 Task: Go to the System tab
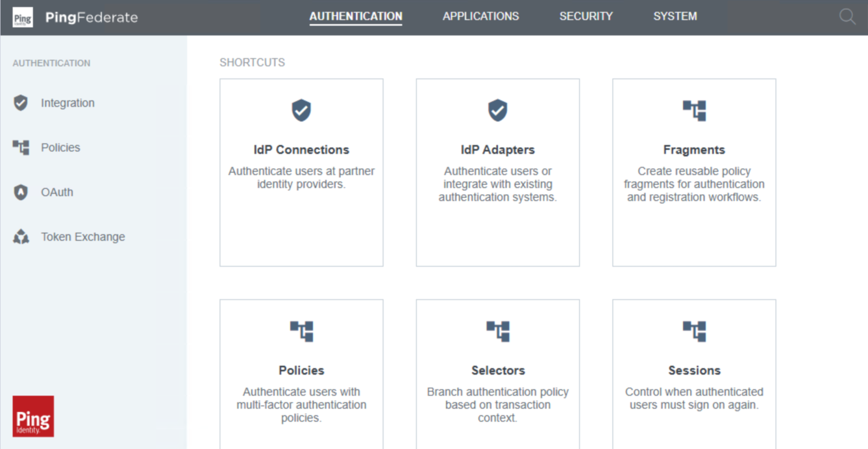[x=675, y=17]
